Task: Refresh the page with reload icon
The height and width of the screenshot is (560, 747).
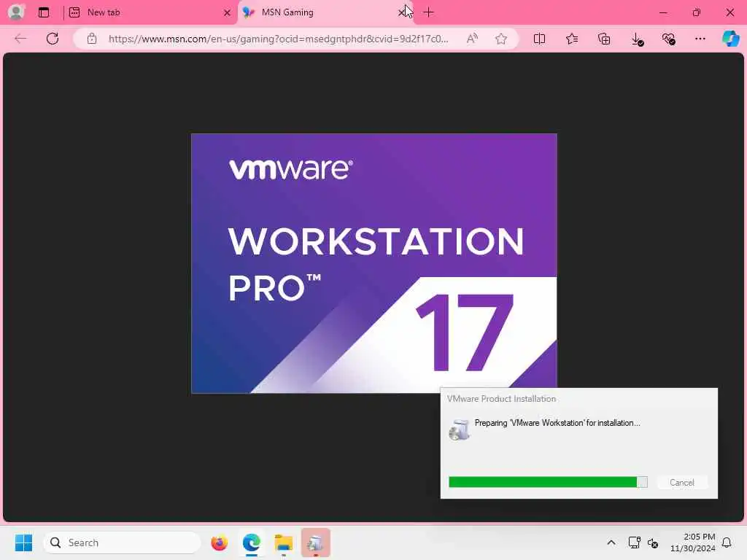Action: pyautogui.click(x=53, y=39)
